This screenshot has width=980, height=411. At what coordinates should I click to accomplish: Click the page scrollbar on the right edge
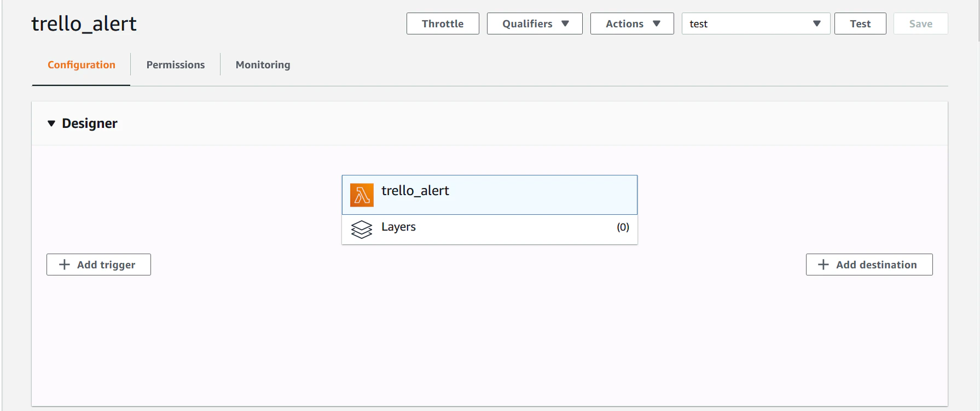coord(978,22)
